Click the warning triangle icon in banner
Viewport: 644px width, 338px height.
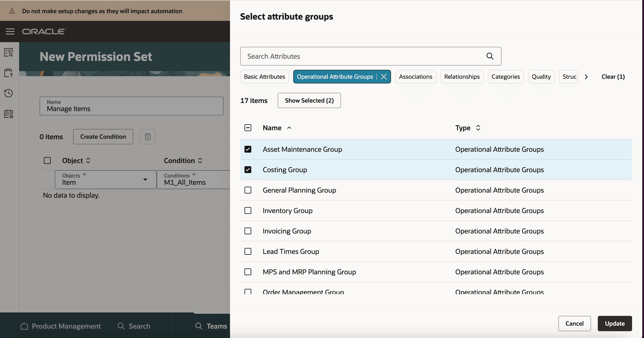tap(12, 11)
